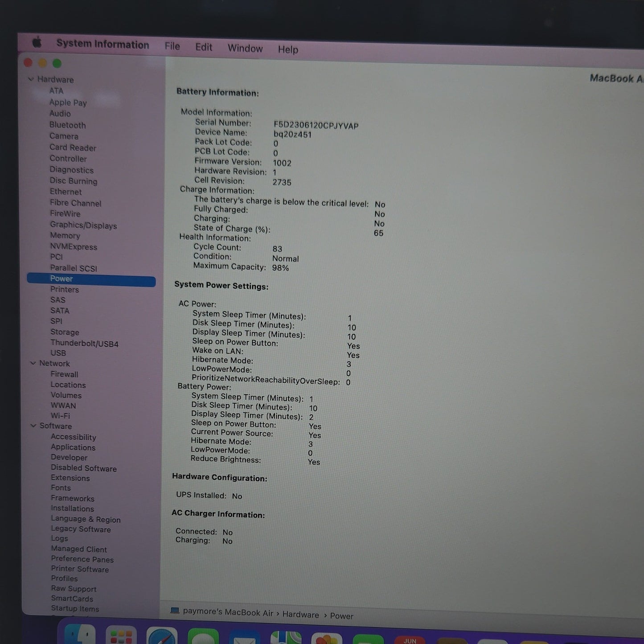Viewport: 644px width, 644px height.
Task: Select Firewall under Network
Action: pyautogui.click(x=64, y=374)
